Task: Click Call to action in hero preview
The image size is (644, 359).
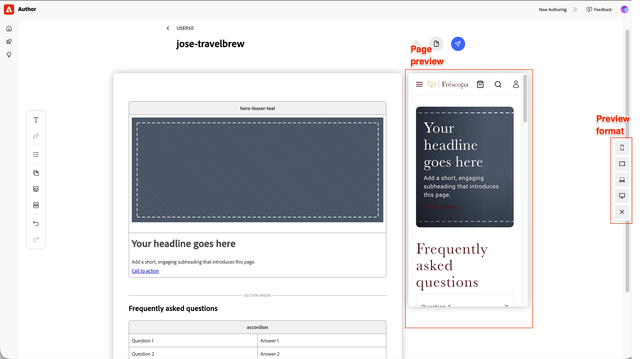Action: 440,207
